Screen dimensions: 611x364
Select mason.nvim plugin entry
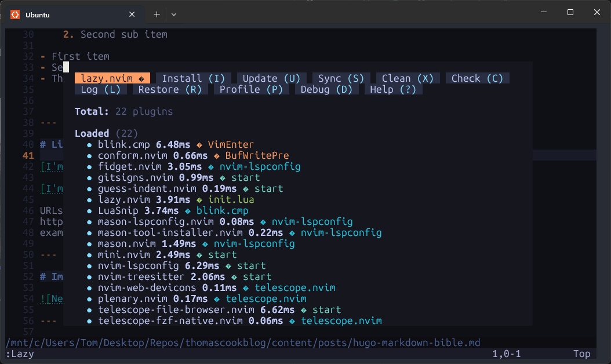click(x=126, y=243)
